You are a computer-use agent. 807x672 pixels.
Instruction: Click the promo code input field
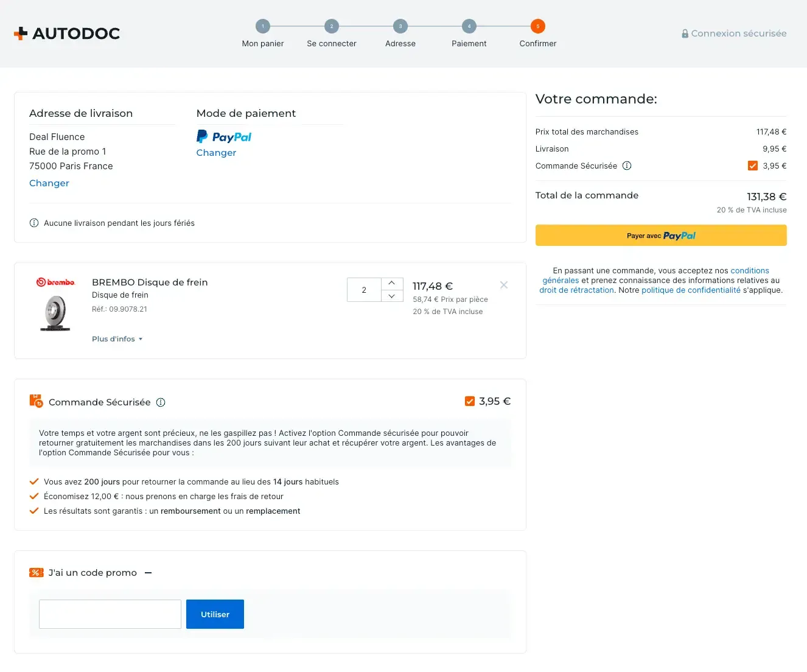[110, 614]
